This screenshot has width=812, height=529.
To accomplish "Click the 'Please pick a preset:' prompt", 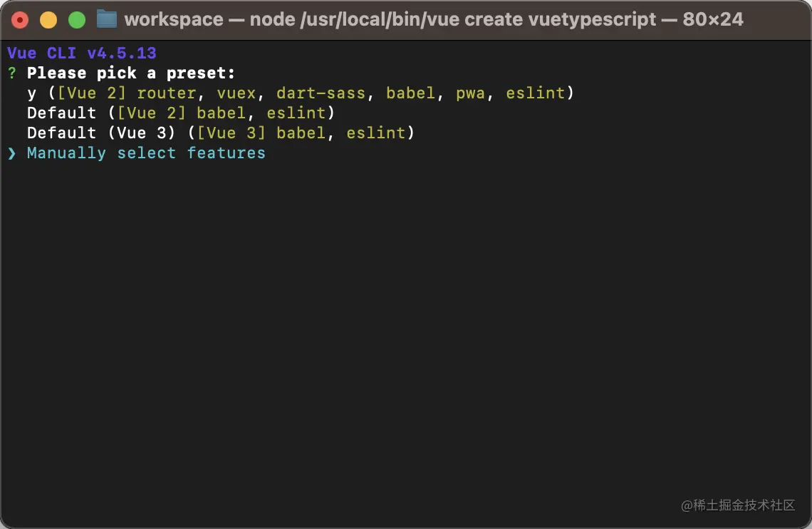I will click(131, 73).
